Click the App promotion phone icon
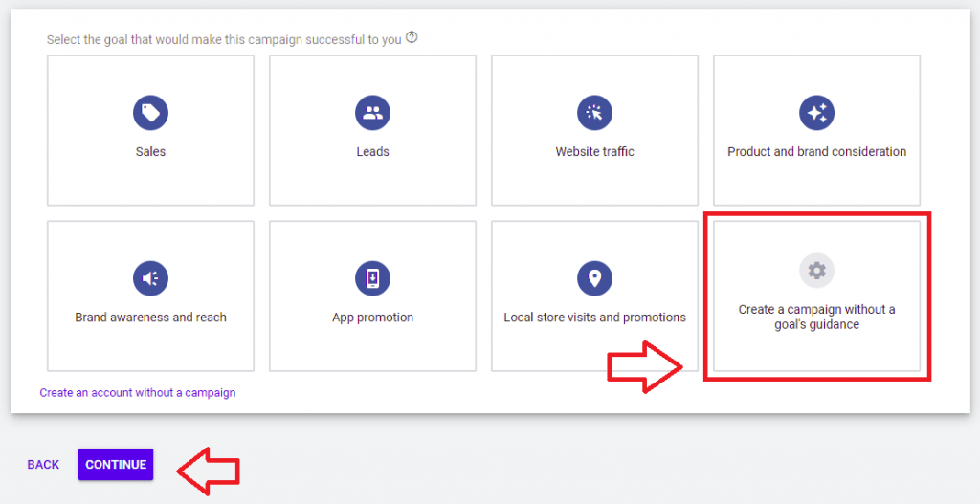The image size is (980, 504). click(x=372, y=278)
